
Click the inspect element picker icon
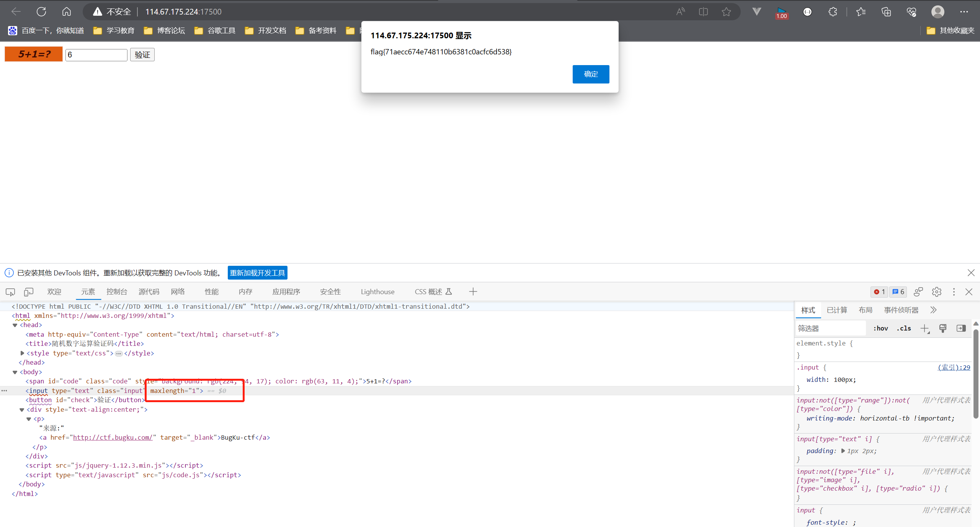click(10, 292)
